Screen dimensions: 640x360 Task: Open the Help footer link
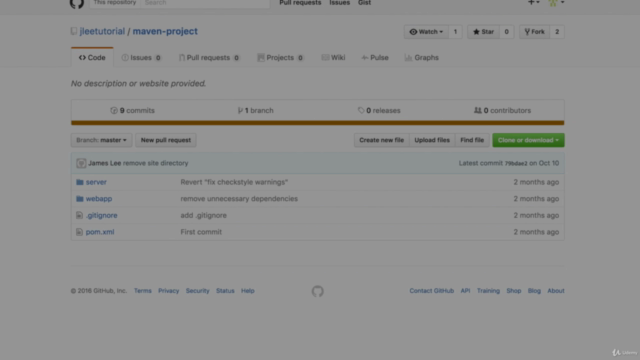click(247, 291)
